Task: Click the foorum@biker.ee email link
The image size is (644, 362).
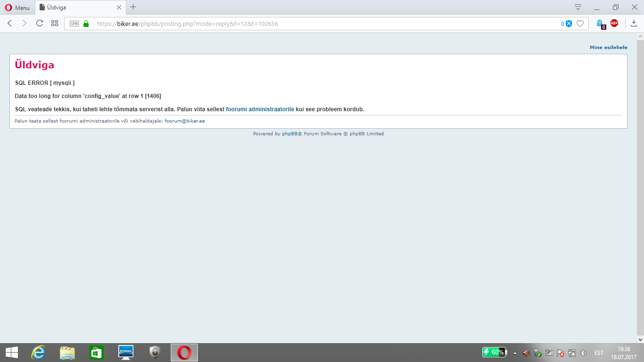Action: click(184, 121)
